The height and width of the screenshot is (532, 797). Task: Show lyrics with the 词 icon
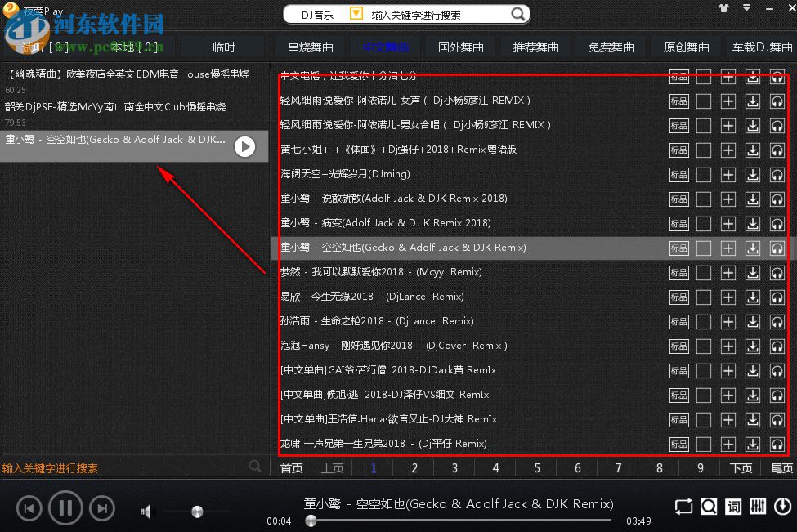click(x=733, y=507)
